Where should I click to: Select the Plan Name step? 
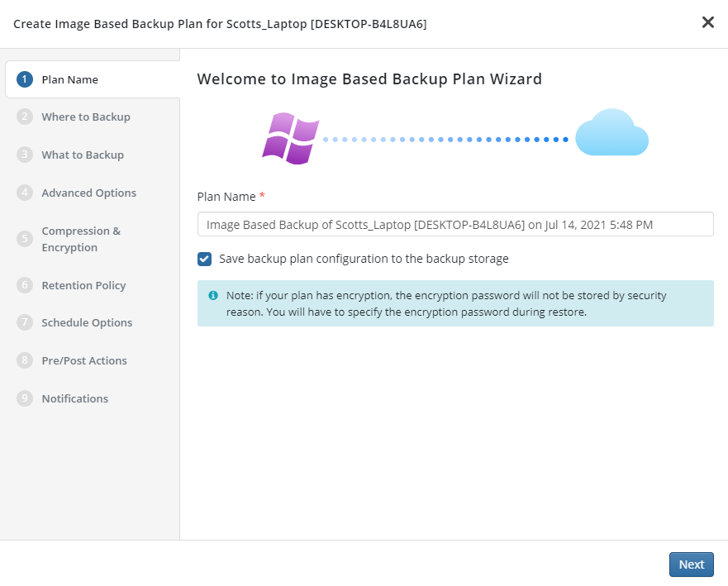93,79
